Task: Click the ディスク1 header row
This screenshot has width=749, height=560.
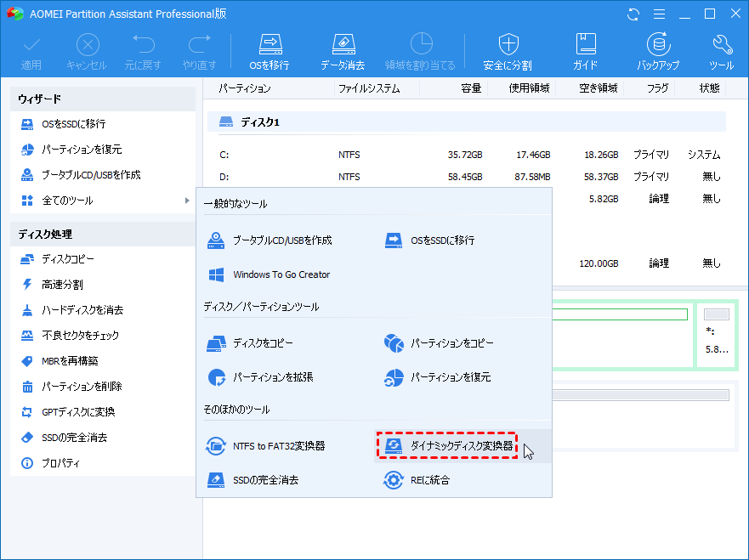Action: click(x=467, y=122)
